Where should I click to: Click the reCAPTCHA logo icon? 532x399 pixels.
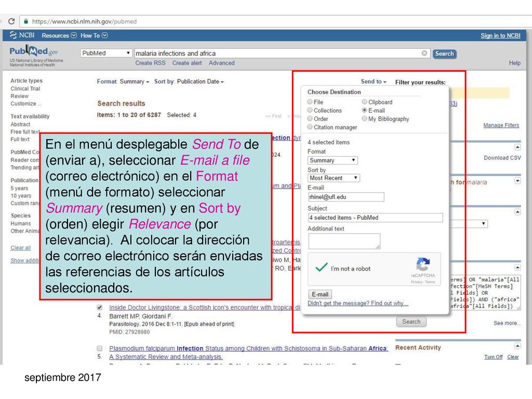[x=423, y=264]
